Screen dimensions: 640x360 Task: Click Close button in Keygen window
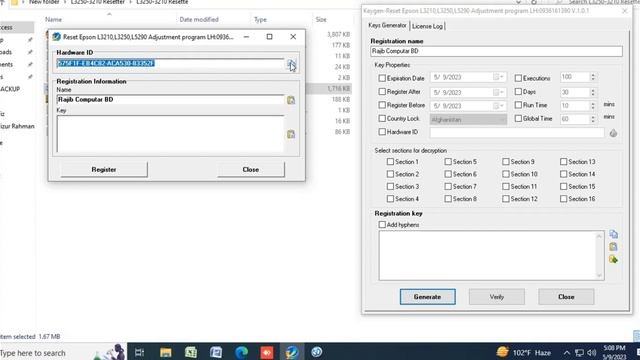point(566,297)
